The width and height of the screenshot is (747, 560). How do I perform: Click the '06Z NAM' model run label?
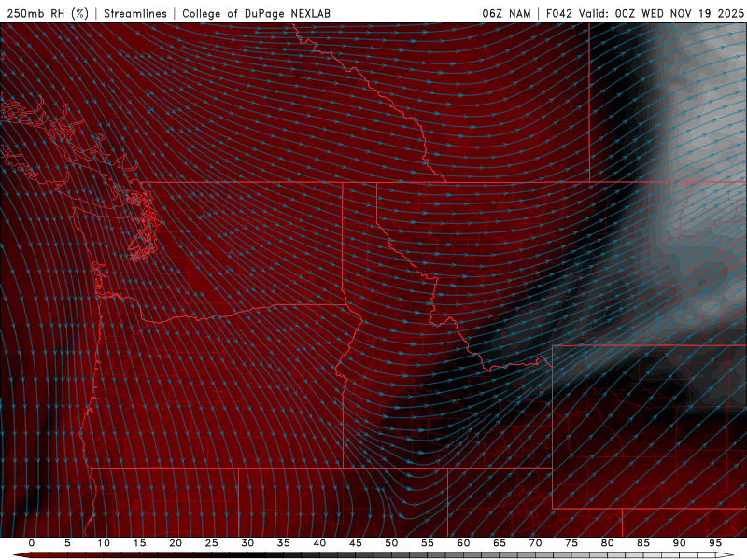(x=506, y=13)
